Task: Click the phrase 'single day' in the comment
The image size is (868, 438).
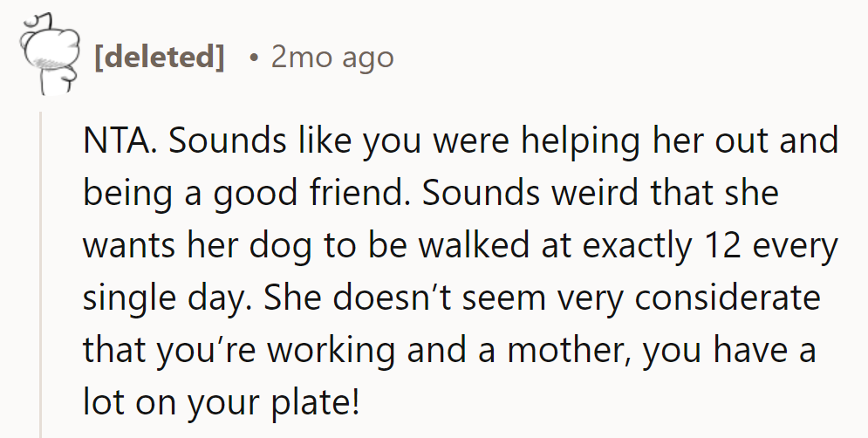Action: [163, 299]
